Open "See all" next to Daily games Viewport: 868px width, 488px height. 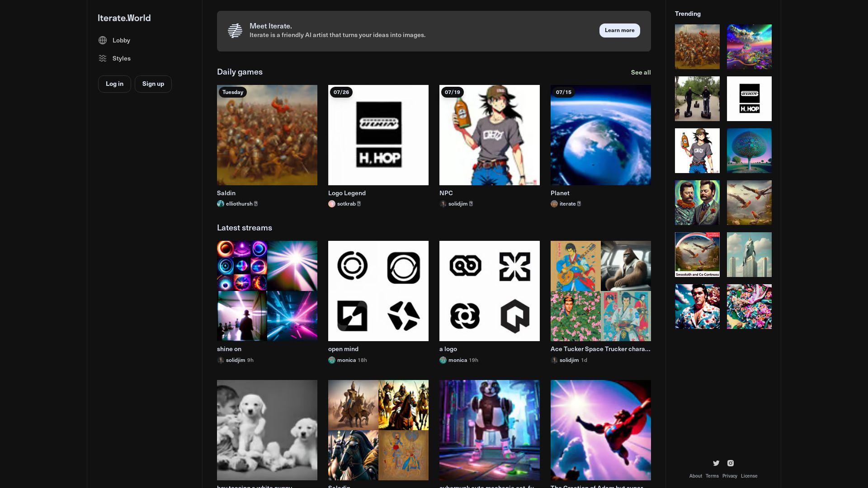tap(641, 72)
